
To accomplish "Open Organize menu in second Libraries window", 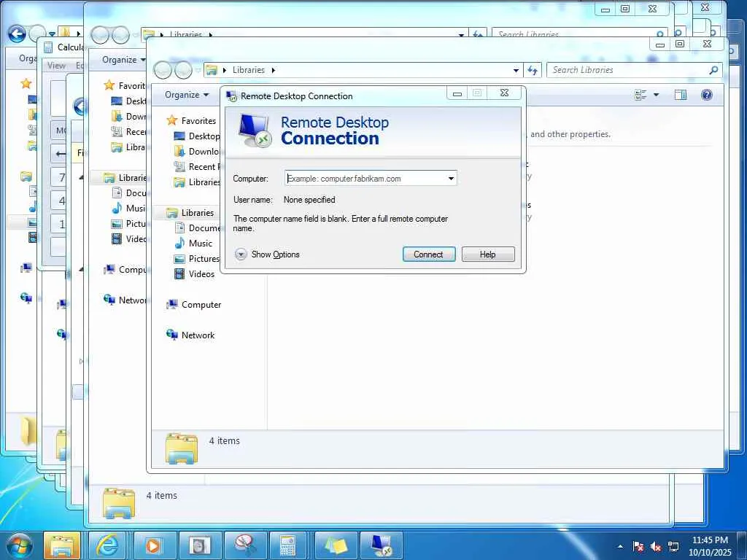I will tap(123, 60).
